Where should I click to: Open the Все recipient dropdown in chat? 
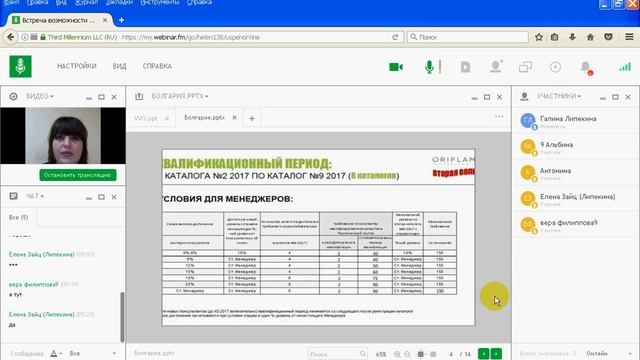tap(92, 353)
